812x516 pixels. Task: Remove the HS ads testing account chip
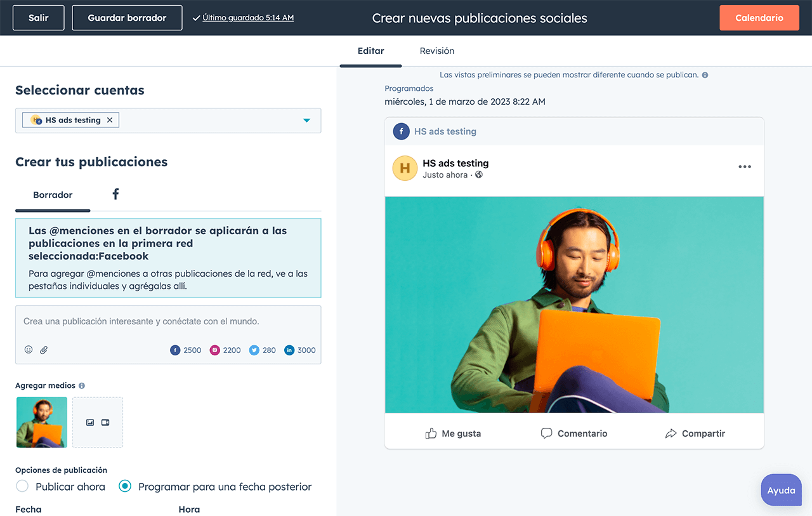click(x=110, y=120)
